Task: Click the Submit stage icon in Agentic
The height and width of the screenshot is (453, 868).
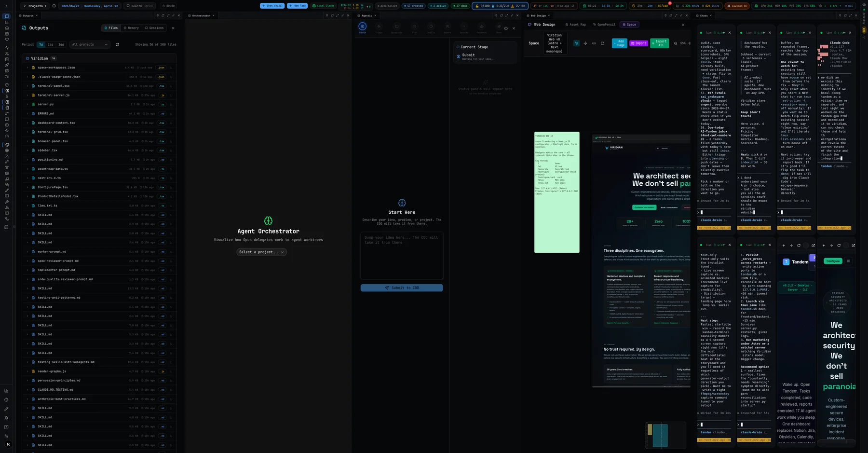Action: (x=363, y=27)
